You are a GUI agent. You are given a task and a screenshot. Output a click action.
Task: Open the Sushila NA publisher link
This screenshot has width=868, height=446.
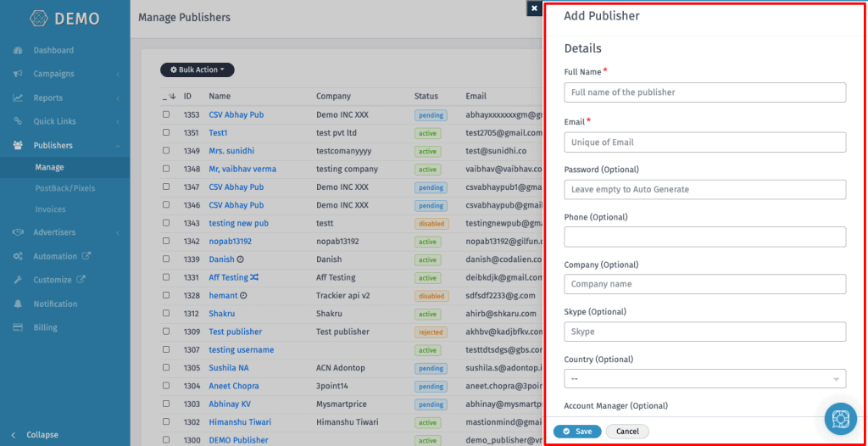(x=228, y=368)
